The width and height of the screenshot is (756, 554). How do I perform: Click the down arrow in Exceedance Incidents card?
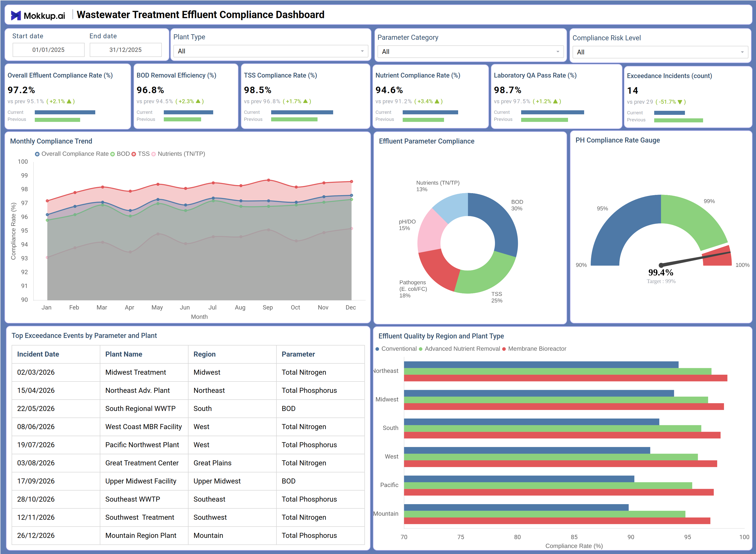pos(680,102)
